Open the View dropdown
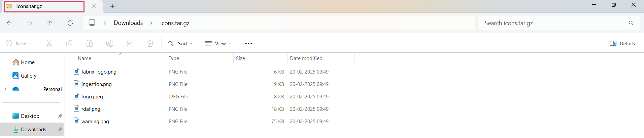The width and height of the screenshot is (644, 138). [x=218, y=43]
